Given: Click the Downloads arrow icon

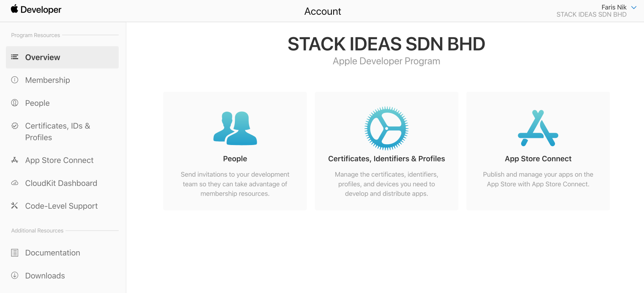Looking at the screenshot, I should tap(15, 275).
